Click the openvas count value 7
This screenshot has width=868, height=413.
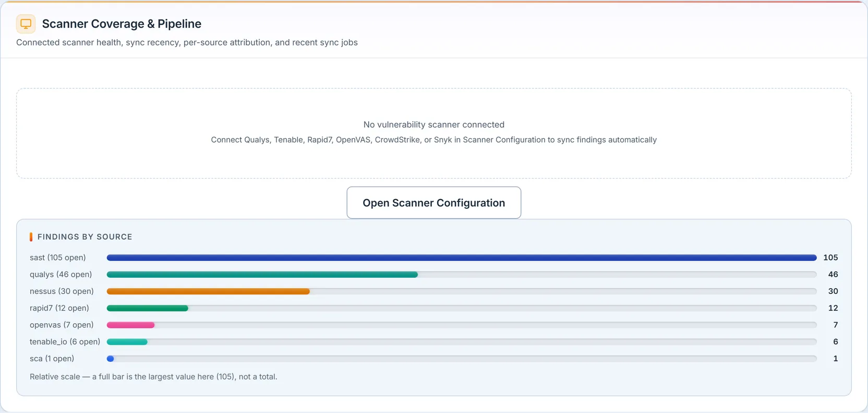836,325
